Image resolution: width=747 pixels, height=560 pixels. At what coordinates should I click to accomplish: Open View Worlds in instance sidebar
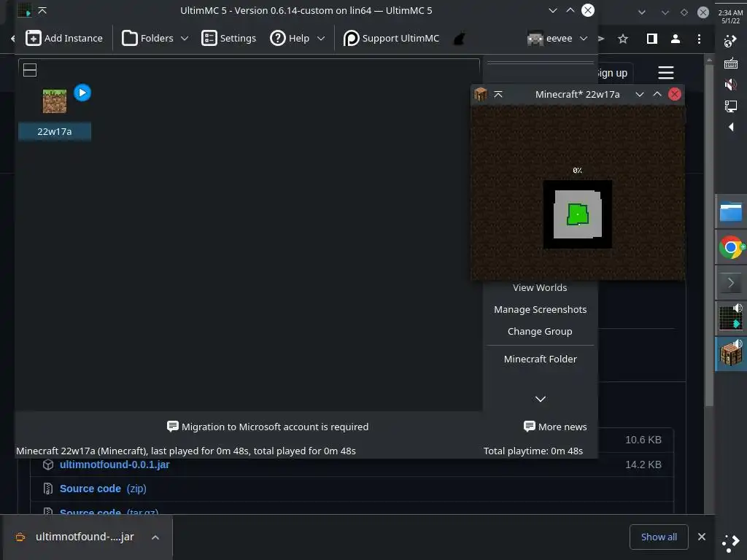540,287
